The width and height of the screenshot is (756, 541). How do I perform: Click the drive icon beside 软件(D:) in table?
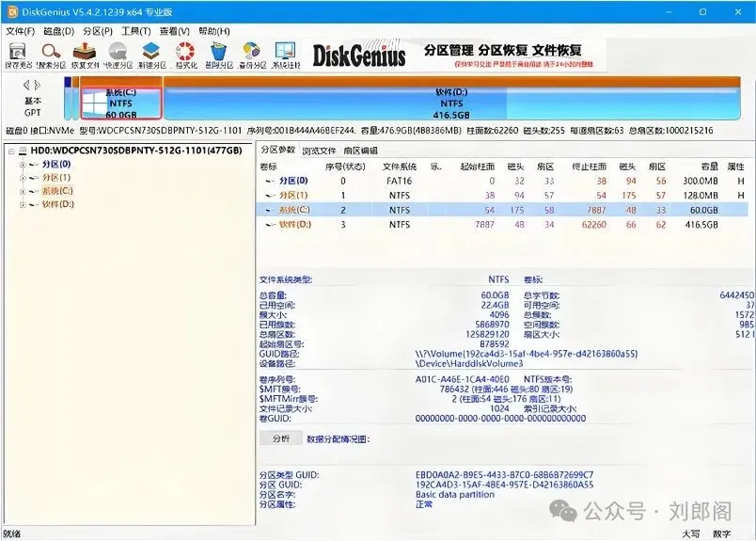[x=271, y=225]
